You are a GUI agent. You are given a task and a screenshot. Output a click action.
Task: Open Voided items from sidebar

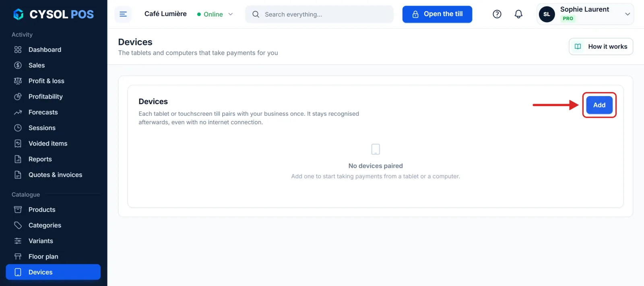[x=53, y=144]
